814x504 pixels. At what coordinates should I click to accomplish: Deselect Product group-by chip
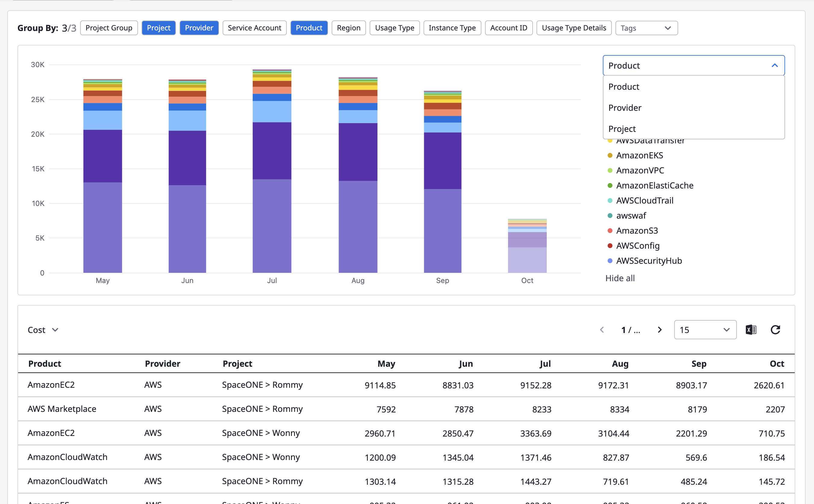(309, 28)
